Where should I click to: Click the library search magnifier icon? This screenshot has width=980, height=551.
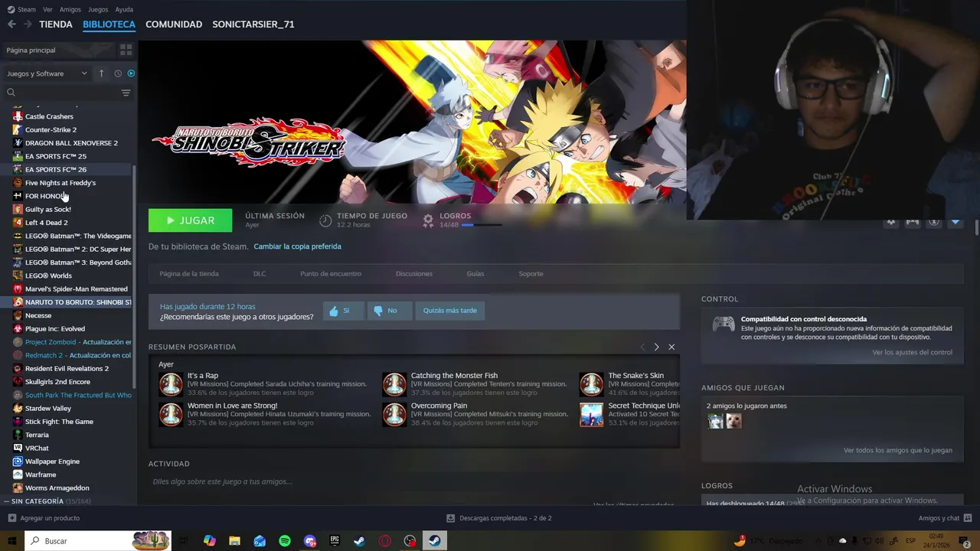tap(11, 93)
